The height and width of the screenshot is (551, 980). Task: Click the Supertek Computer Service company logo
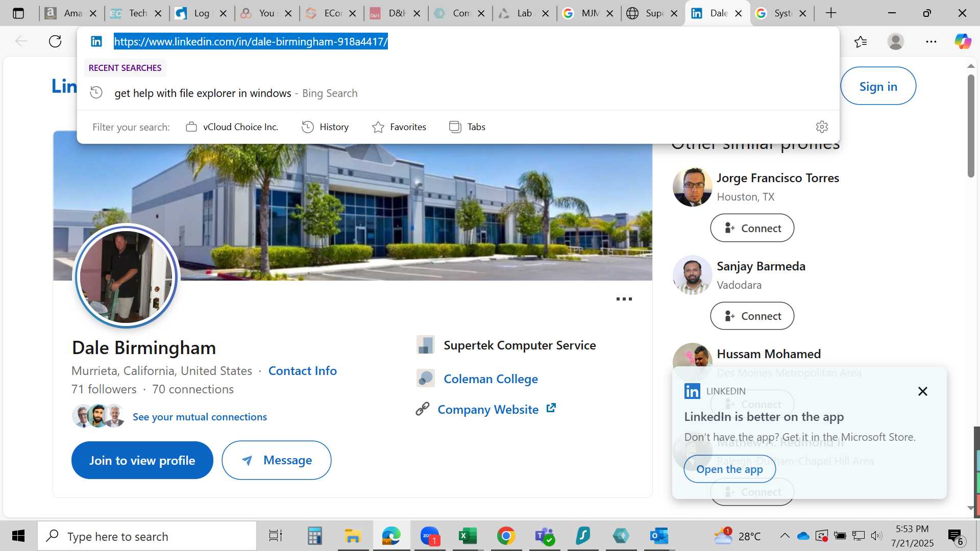click(426, 345)
